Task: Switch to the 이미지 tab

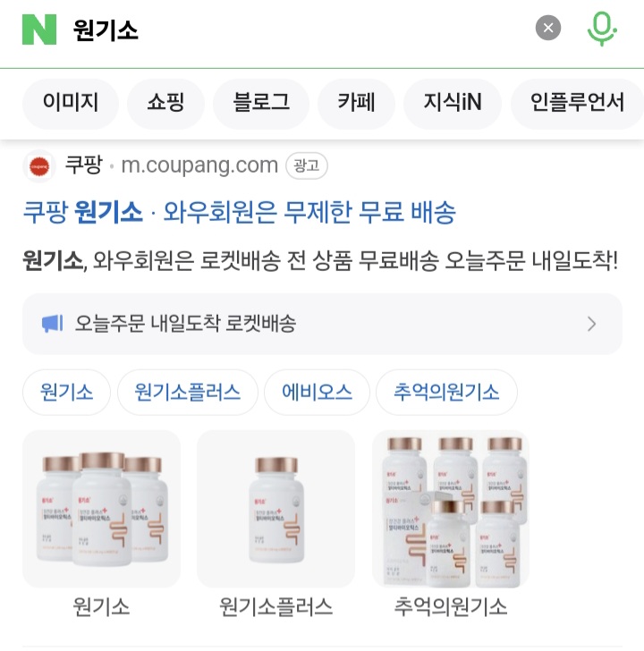Action: click(71, 102)
